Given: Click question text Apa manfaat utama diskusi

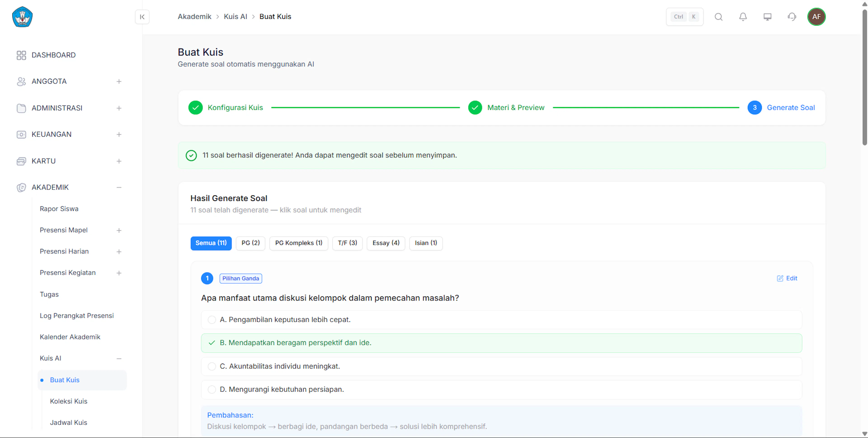Looking at the screenshot, I should point(330,298).
